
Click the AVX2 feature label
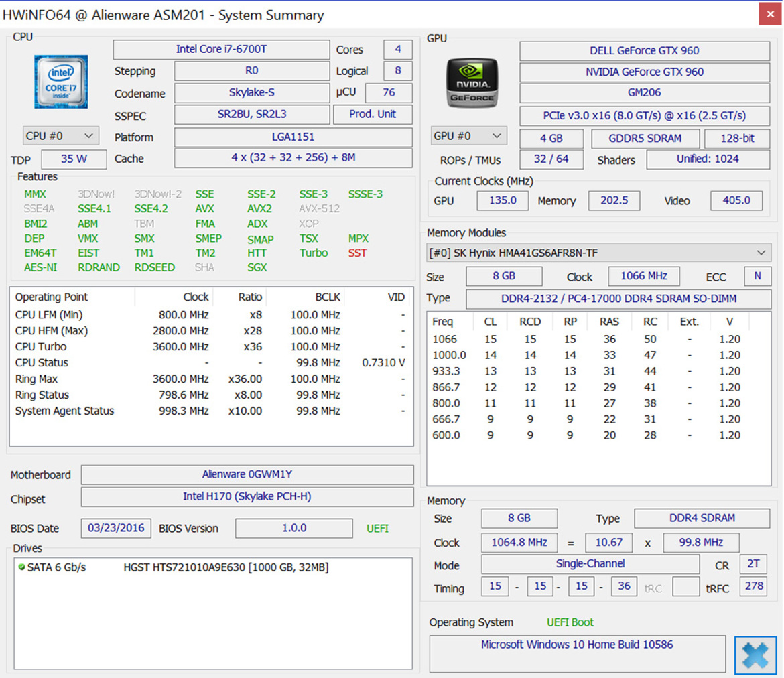tap(259, 208)
